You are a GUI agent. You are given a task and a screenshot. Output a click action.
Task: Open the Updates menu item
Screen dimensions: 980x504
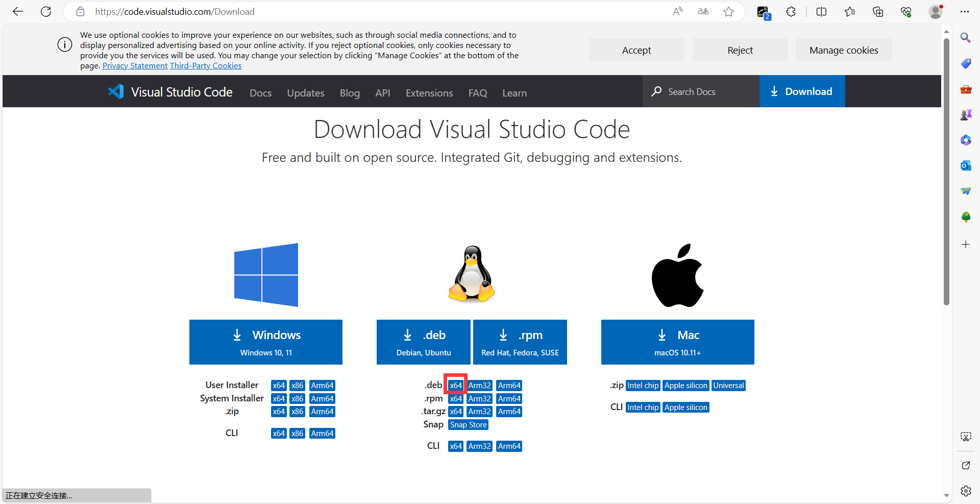coord(306,93)
